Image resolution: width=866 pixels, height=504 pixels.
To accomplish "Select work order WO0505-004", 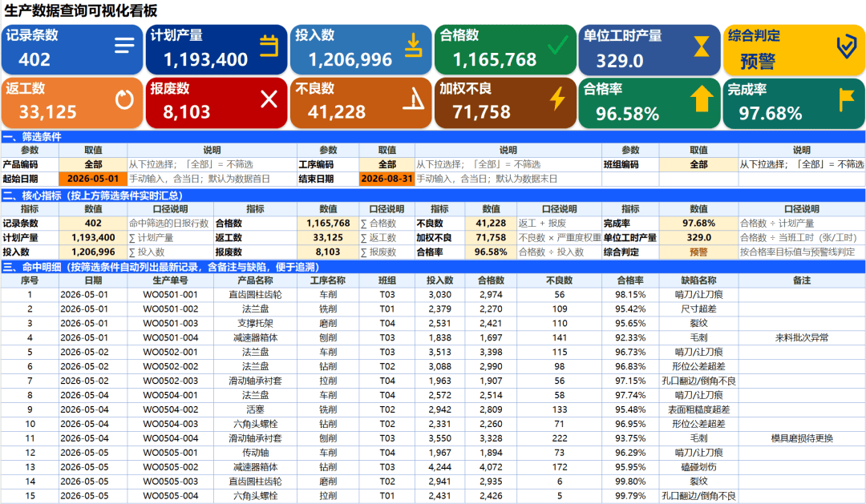I will pyautogui.click(x=170, y=496).
